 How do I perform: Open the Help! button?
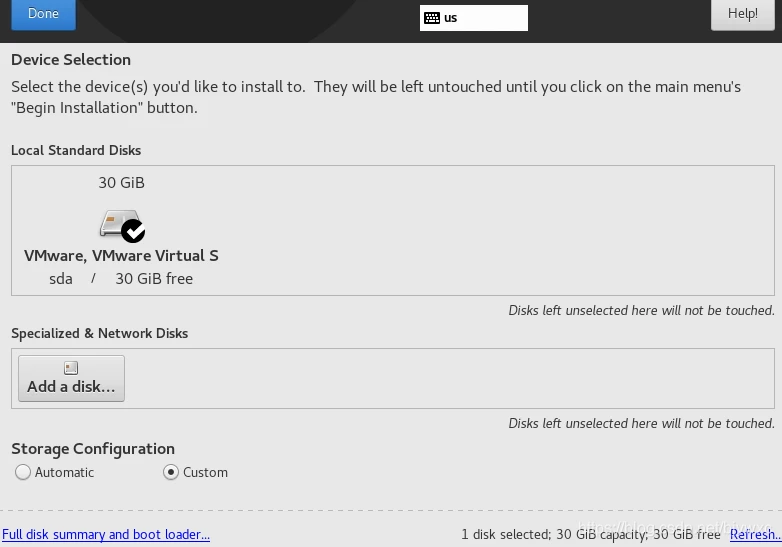click(x=743, y=14)
